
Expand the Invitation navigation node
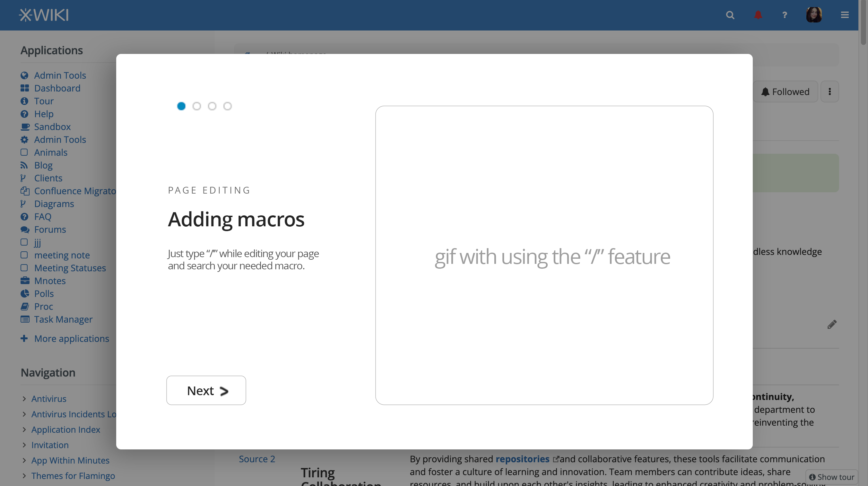24,445
